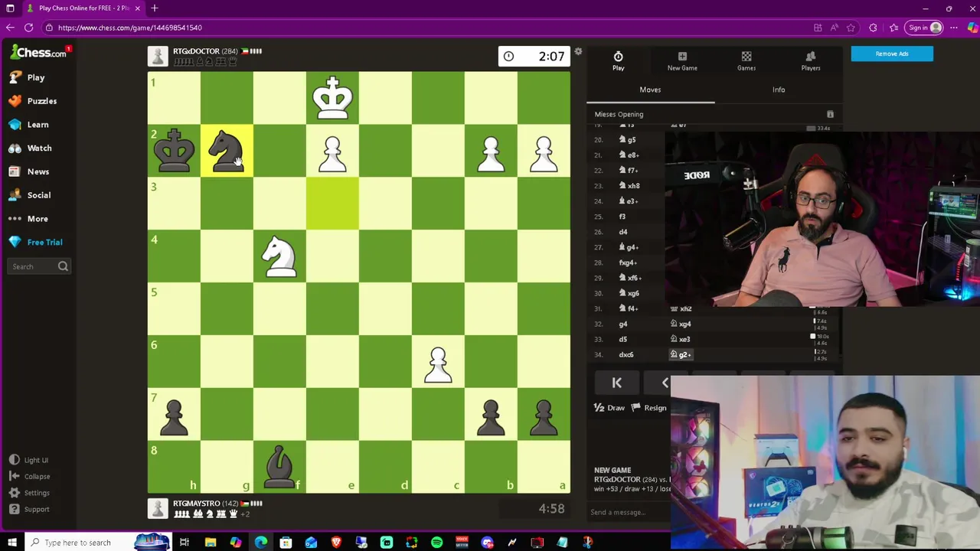The image size is (980, 551).
Task: Click opponent RTGxDOCTOR username
Action: point(196,51)
